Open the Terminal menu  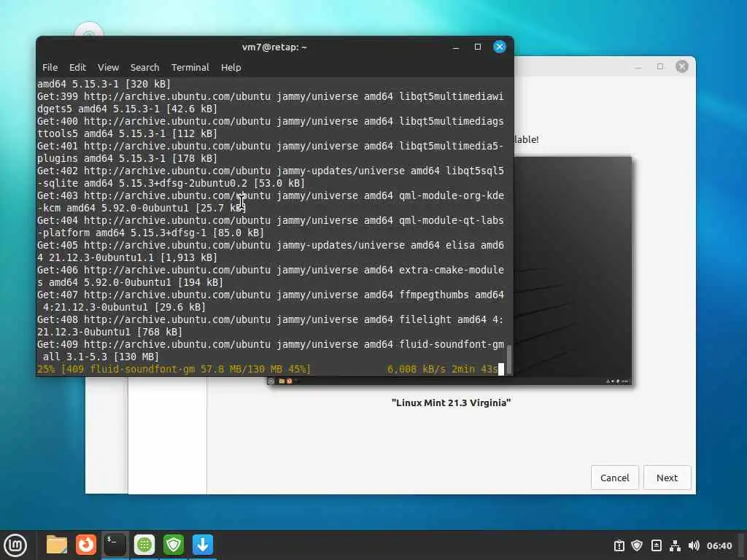coord(190,68)
